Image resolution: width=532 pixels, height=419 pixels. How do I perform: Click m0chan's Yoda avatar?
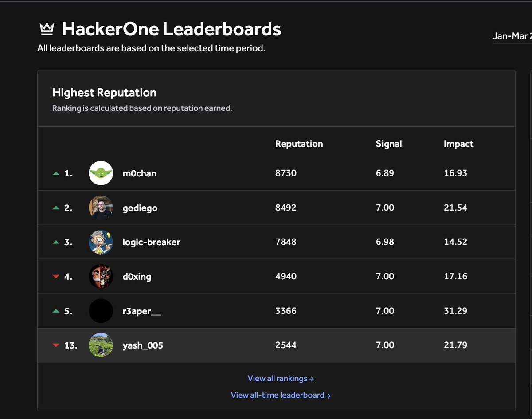[x=101, y=173]
